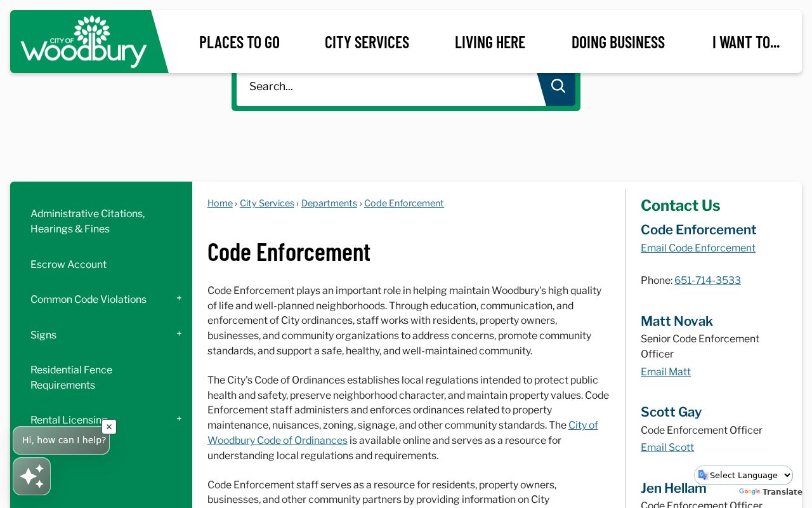
Task: Click the Senior Code Enforcement Officer title
Action: pos(700,346)
